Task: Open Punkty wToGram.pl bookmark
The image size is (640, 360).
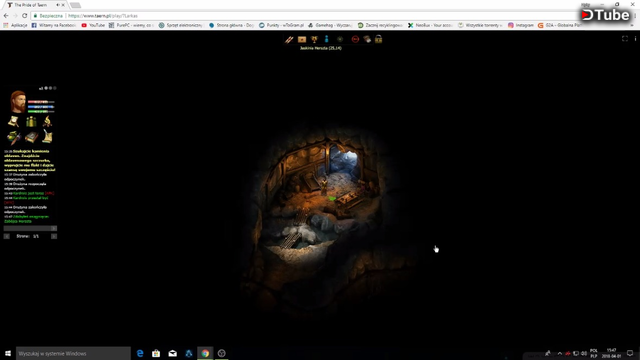Action: (281, 25)
